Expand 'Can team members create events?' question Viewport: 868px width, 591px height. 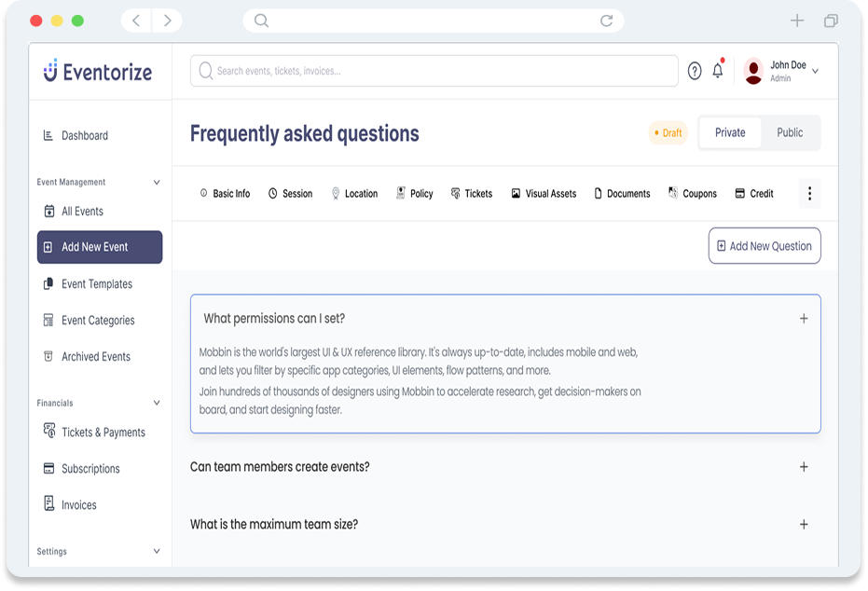(x=804, y=467)
